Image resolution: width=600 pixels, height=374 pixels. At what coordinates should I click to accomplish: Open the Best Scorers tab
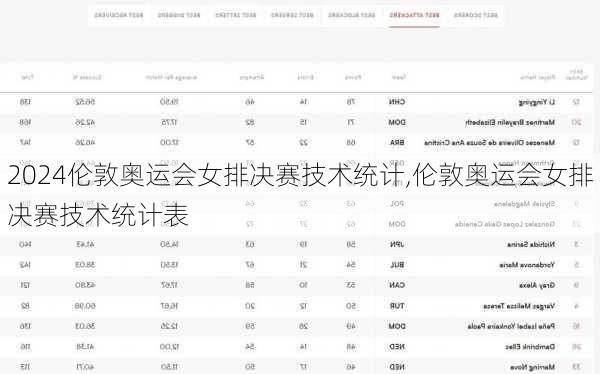tap(476, 15)
